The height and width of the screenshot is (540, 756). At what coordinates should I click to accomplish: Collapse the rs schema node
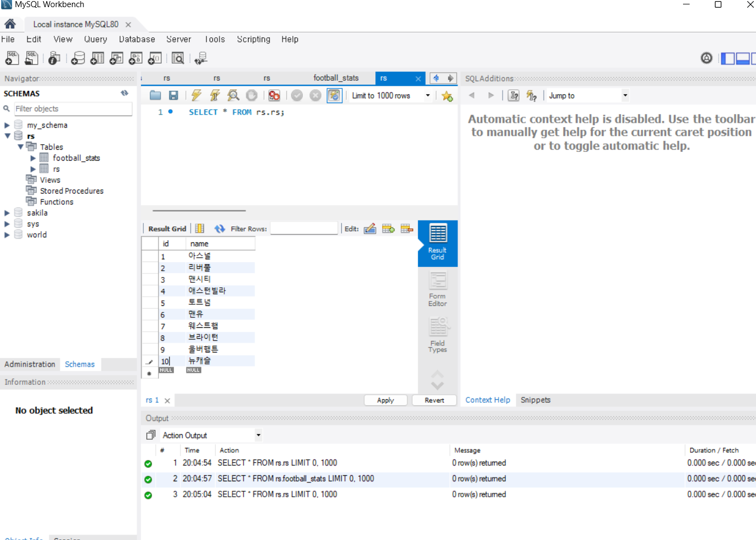tap(7, 136)
